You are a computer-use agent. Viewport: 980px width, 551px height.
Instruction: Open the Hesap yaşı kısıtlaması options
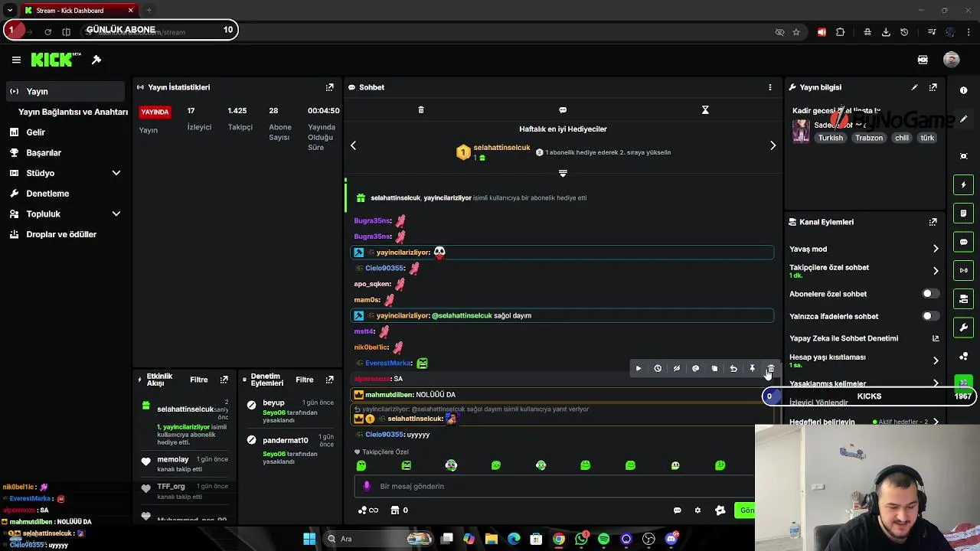tap(864, 360)
